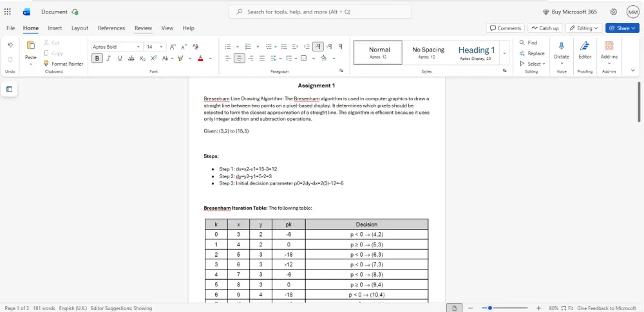Click the search box for tools and help
644x312 pixels.
(320, 12)
